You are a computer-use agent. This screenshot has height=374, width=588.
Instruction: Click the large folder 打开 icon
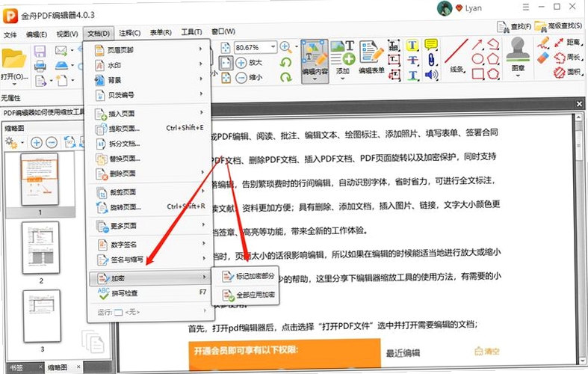tap(13, 58)
